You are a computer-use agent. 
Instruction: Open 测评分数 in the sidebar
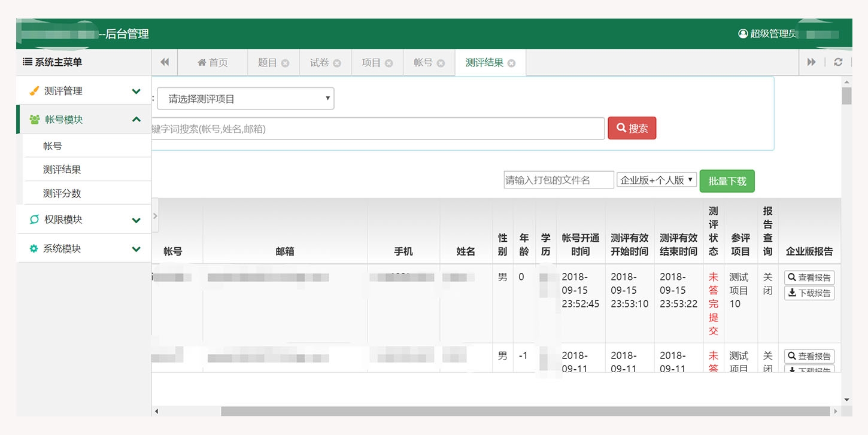[x=62, y=193]
